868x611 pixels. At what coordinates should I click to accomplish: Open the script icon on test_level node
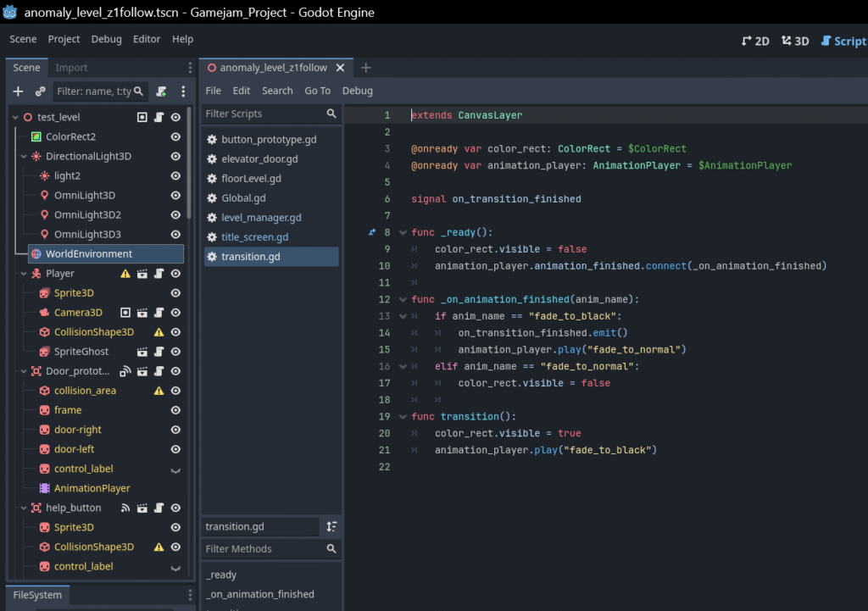pos(159,118)
